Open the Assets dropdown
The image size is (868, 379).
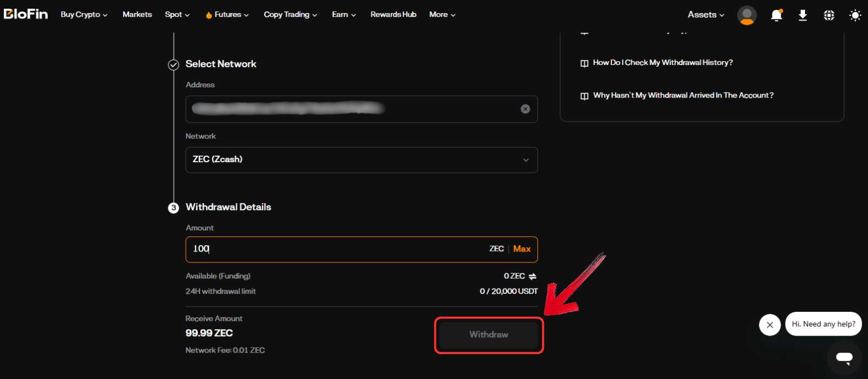706,15
